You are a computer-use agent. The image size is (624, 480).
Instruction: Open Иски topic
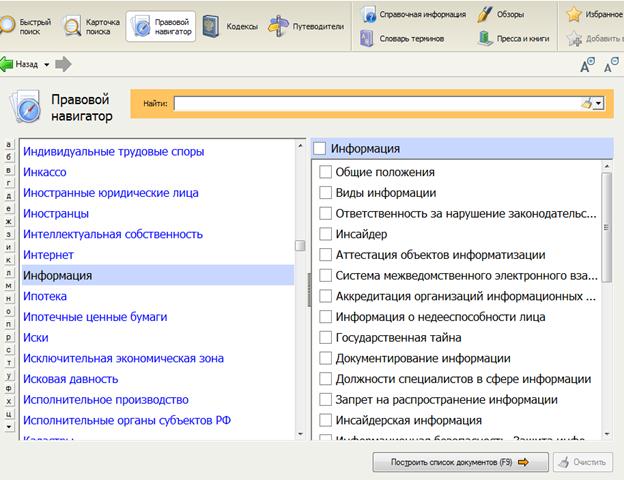(35, 338)
